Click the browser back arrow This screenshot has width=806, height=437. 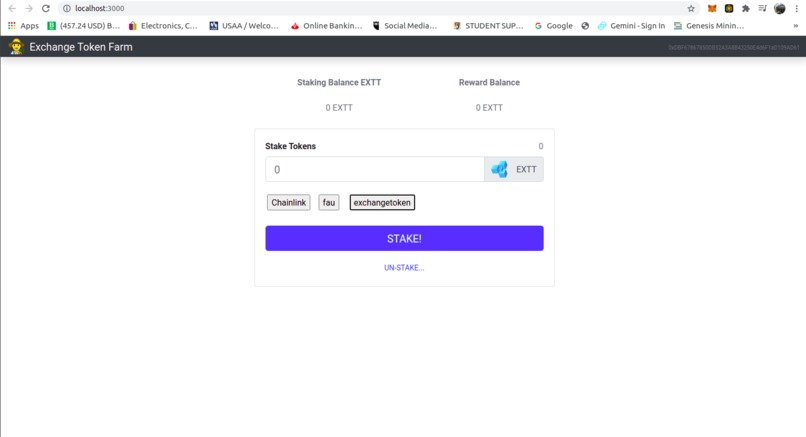click(12, 9)
